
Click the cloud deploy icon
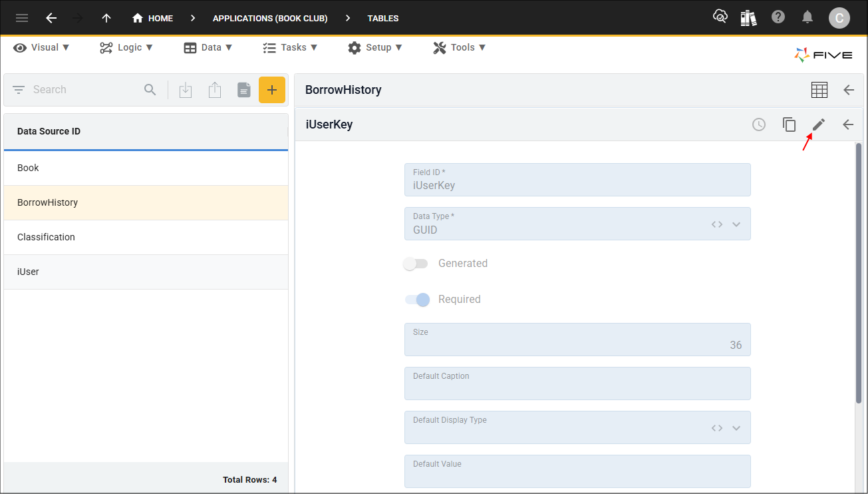[720, 17]
